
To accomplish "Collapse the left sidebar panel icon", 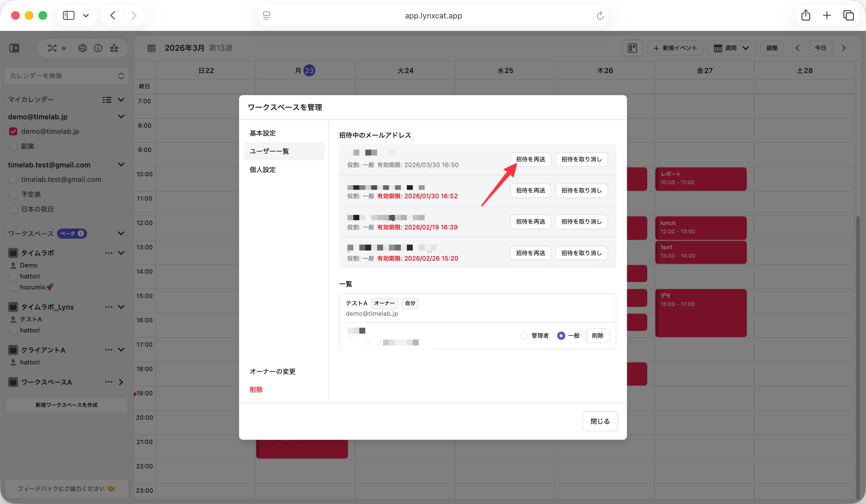I will [14, 48].
